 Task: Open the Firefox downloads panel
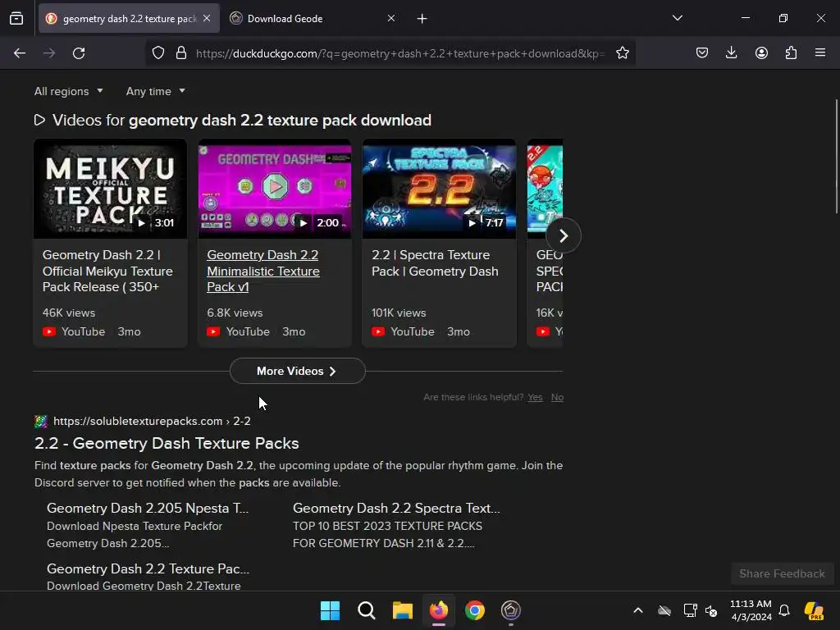point(731,53)
